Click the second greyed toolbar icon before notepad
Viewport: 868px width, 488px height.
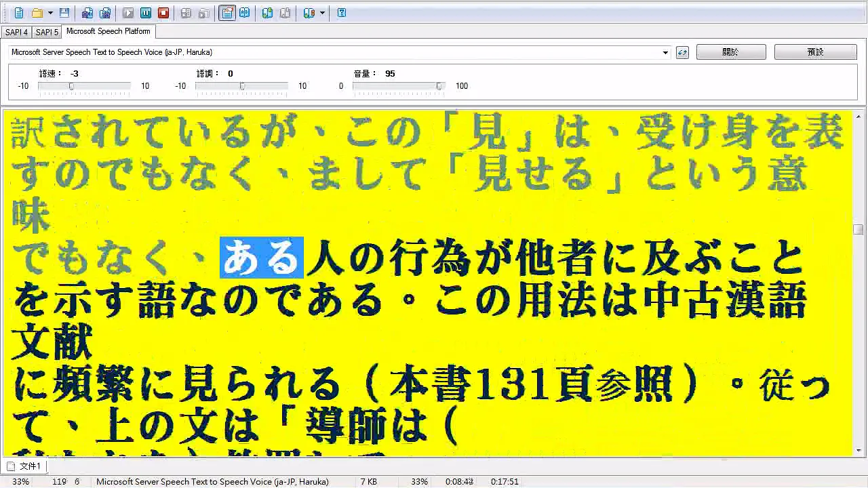click(x=204, y=13)
